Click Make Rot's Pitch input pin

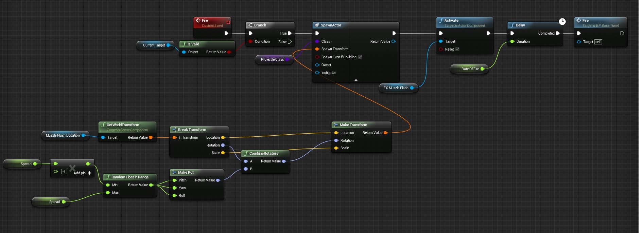click(x=174, y=180)
